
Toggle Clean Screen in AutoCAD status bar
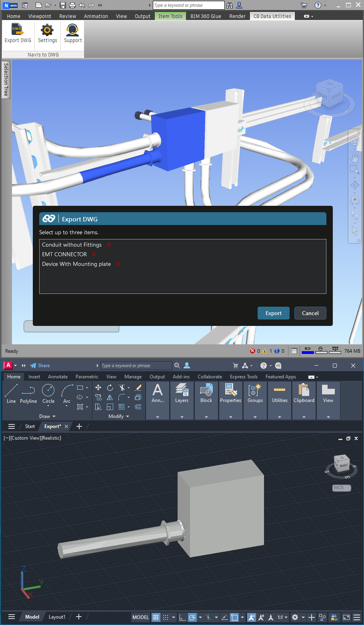[346, 617]
